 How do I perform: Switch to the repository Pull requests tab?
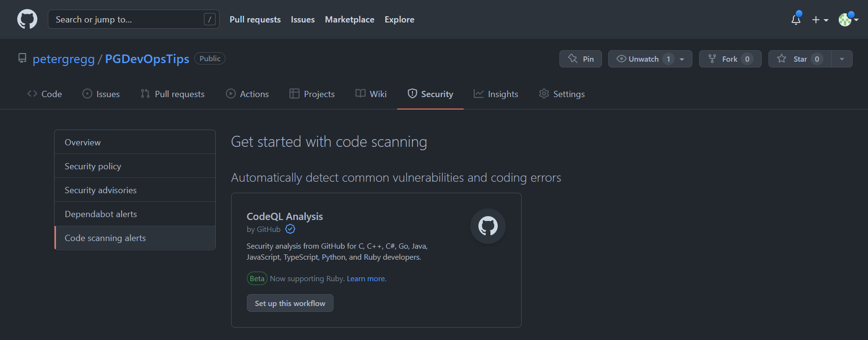click(x=173, y=94)
